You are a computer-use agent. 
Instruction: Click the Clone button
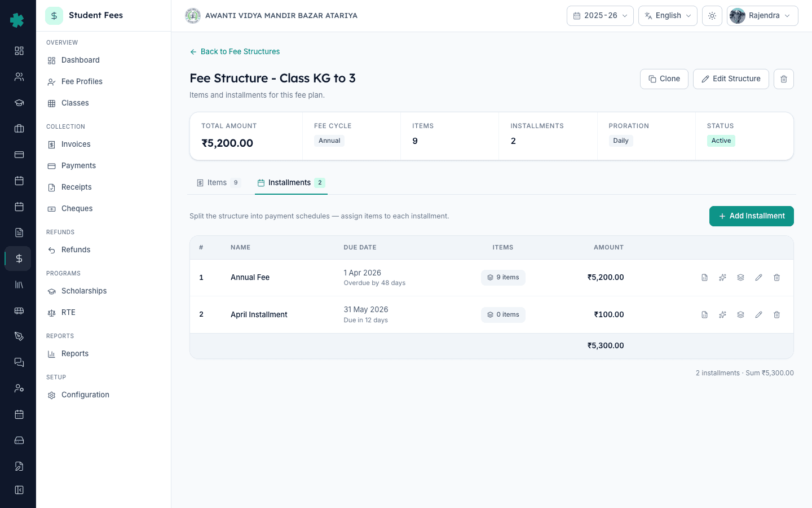click(x=664, y=79)
